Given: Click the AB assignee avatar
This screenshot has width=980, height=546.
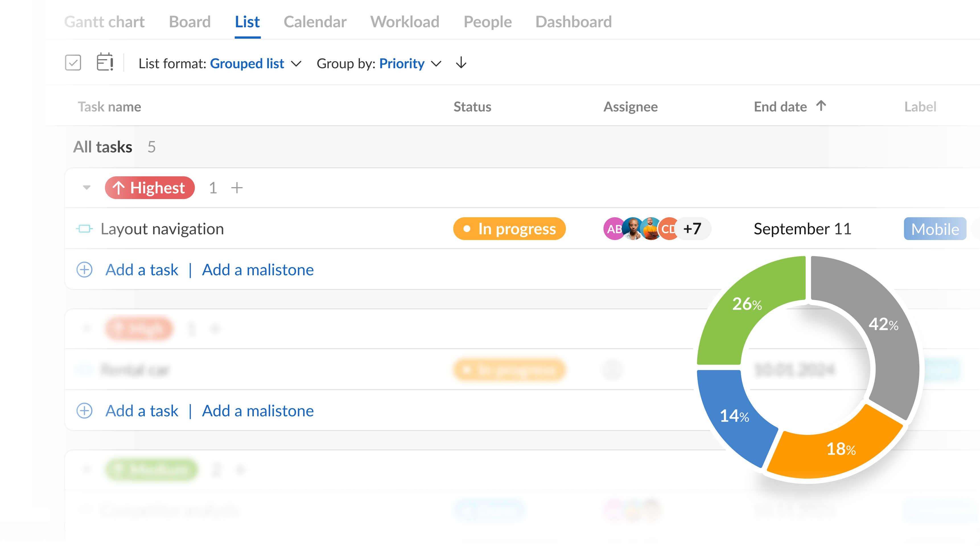Looking at the screenshot, I should [x=612, y=229].
